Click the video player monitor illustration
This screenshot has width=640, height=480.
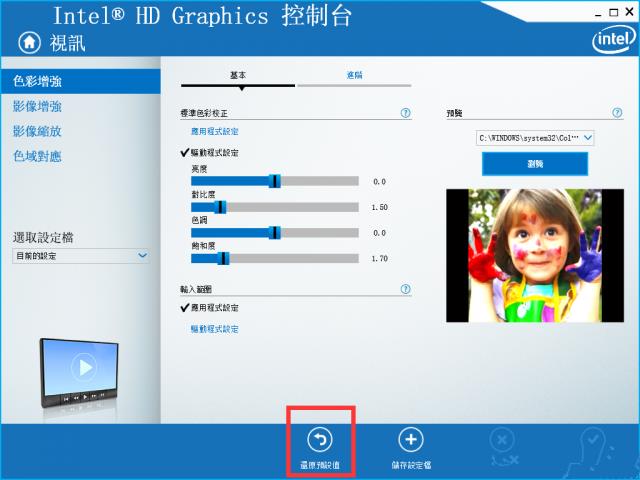tap(80, 373)
